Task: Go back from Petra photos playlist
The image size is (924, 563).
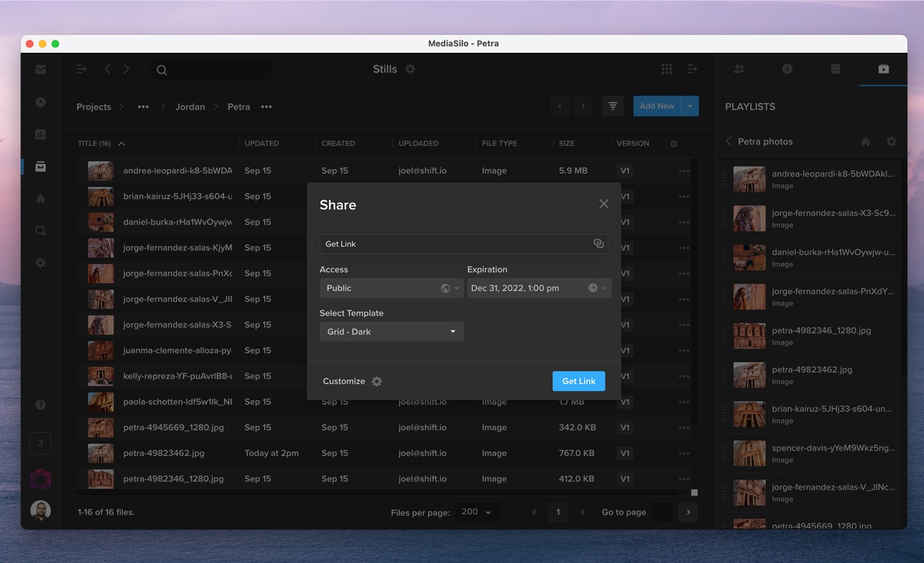Action: 728,141
